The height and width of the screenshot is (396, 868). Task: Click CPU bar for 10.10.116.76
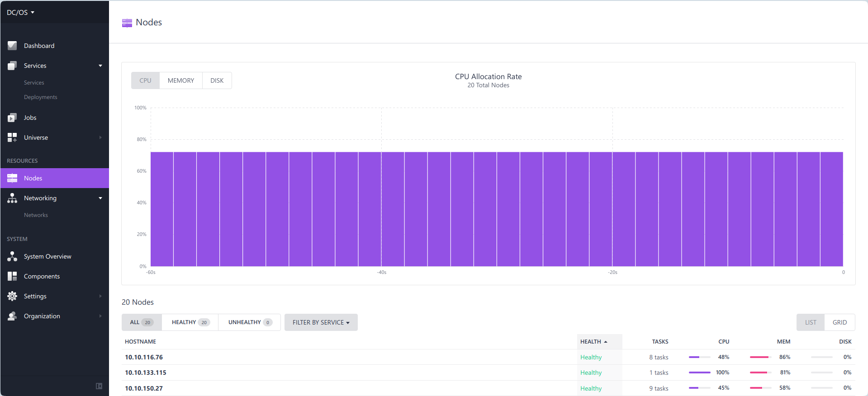[700, 357]
